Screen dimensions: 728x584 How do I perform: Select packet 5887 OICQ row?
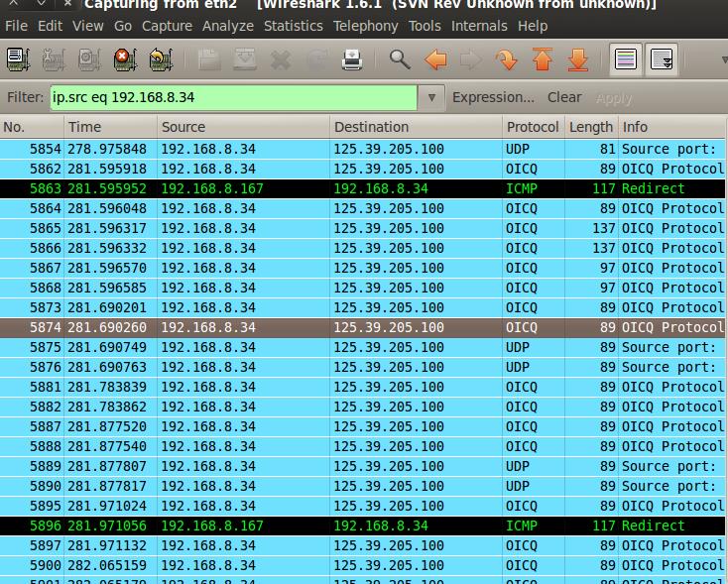tap(362, 426)
